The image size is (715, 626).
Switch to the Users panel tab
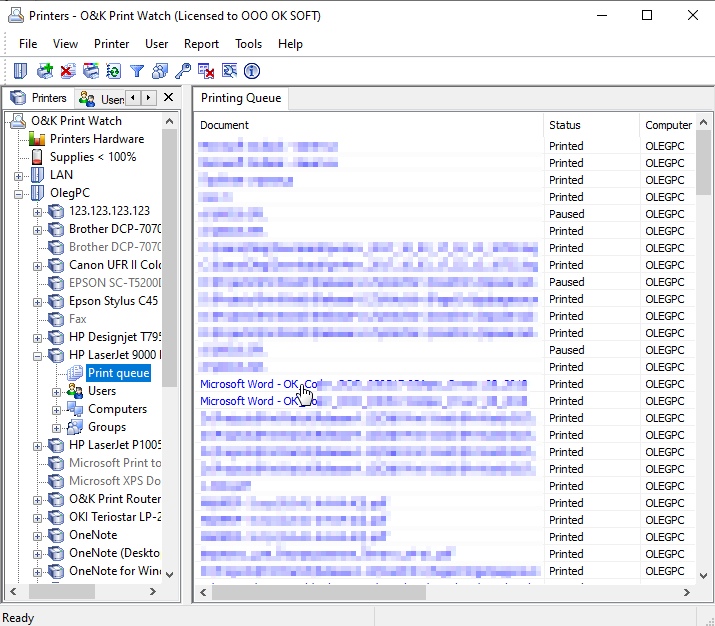tap(101, 98)
